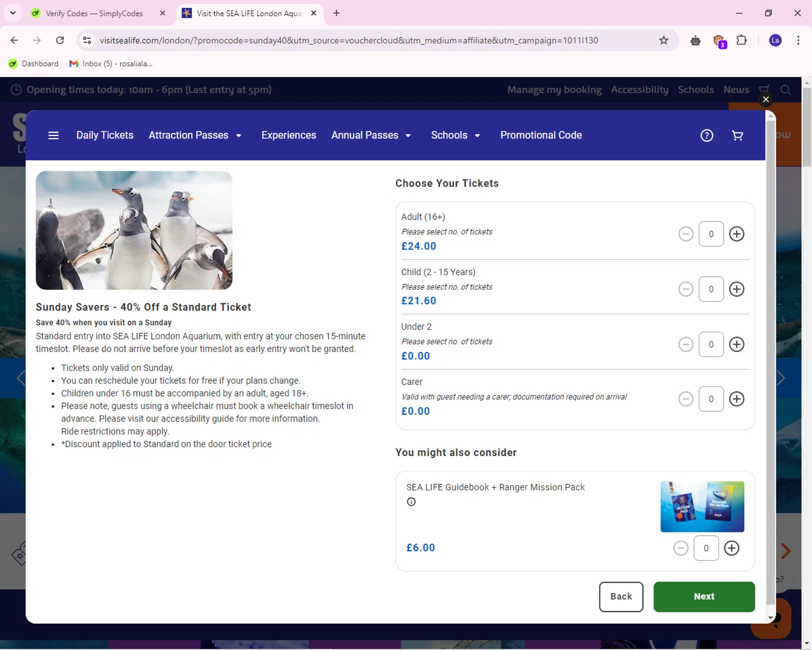Open Manage my booking link
Screen dimensions: 812x650
(x=554, y=90)
